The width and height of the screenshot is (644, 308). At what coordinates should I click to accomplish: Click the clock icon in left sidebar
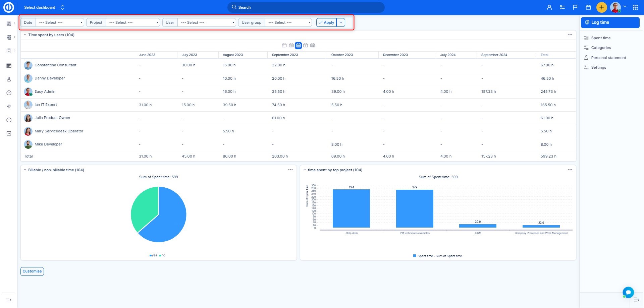coord(9,93)
